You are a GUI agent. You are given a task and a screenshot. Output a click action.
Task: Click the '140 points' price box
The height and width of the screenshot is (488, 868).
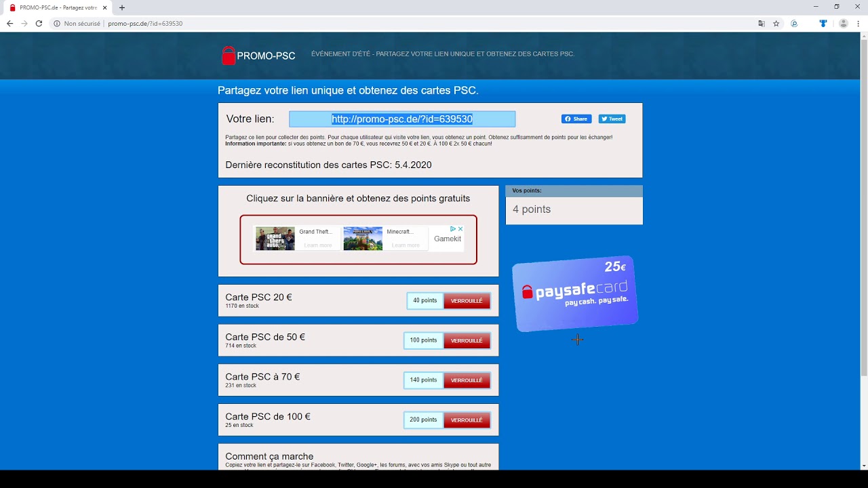coord(424,380)
